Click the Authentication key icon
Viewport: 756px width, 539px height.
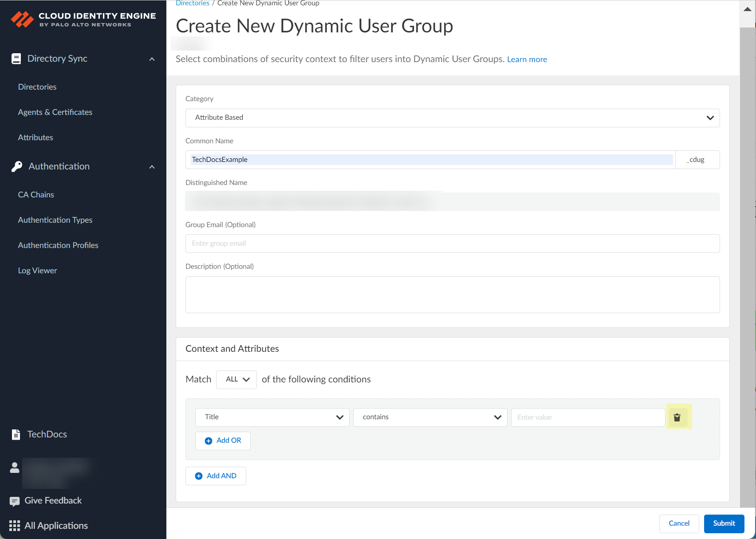[x=17, y=166]
